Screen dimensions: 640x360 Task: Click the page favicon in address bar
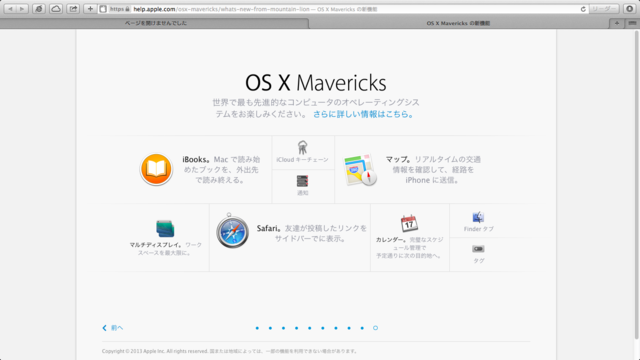tap(103, 9)
